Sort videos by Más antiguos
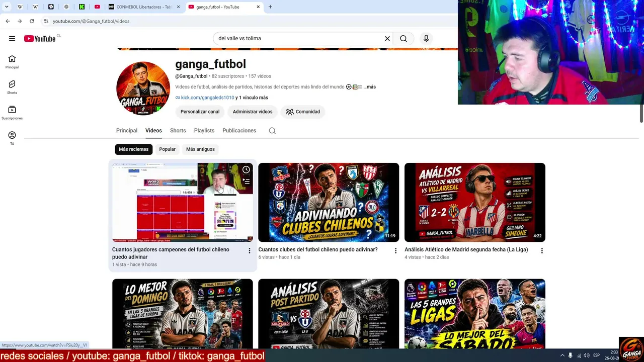This screenshot has width=644, height=362. pos(200,149)
